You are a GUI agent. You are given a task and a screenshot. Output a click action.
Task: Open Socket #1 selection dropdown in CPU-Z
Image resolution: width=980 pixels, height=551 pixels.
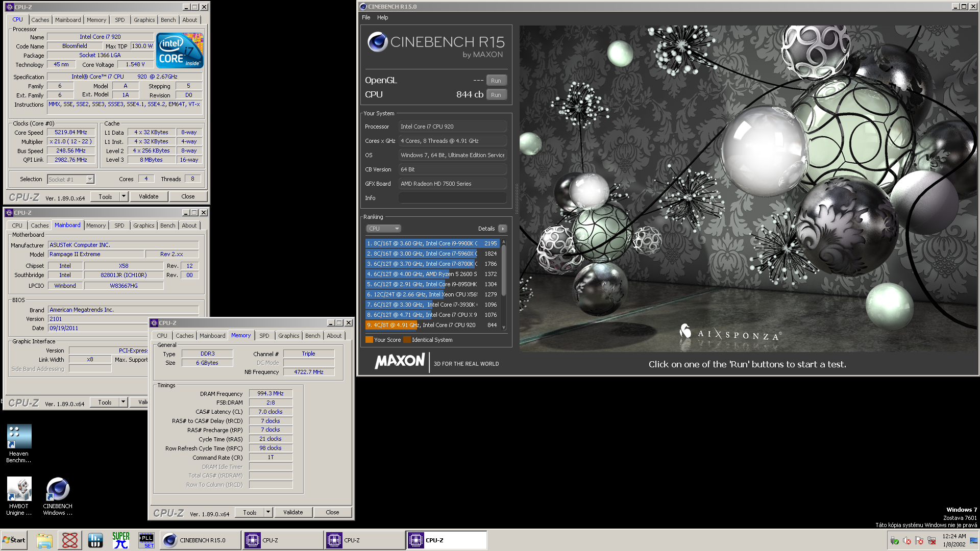(71, 179)
